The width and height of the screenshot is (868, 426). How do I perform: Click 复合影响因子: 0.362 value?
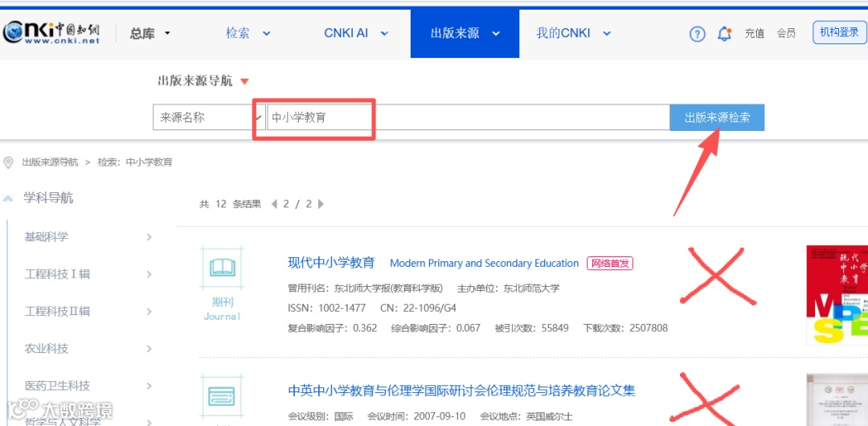332,328
